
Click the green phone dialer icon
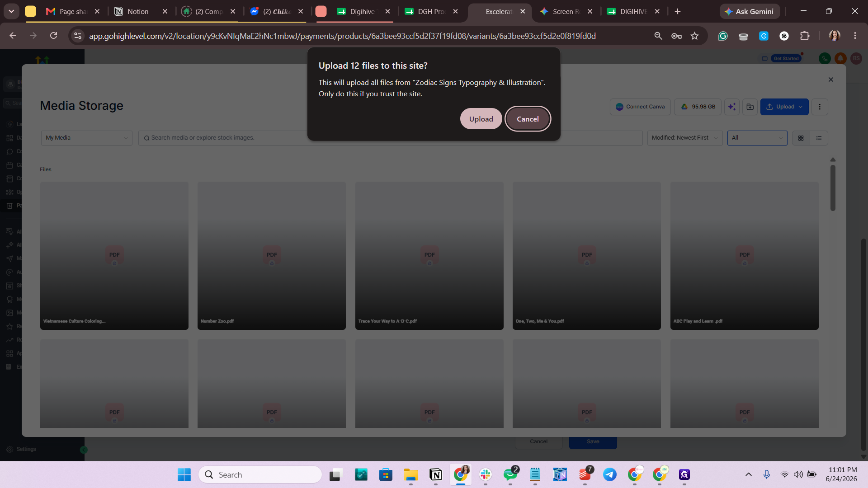(825, 58)
